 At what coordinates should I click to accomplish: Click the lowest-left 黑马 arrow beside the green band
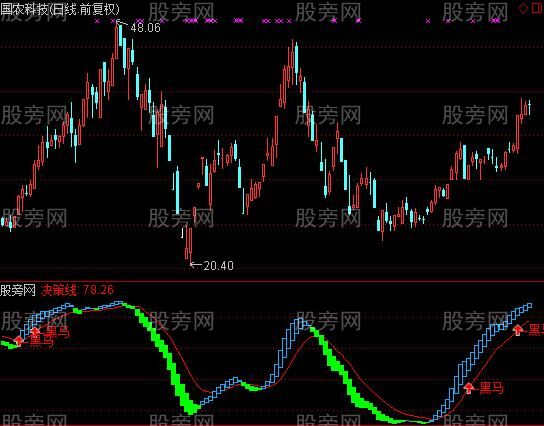19,341
